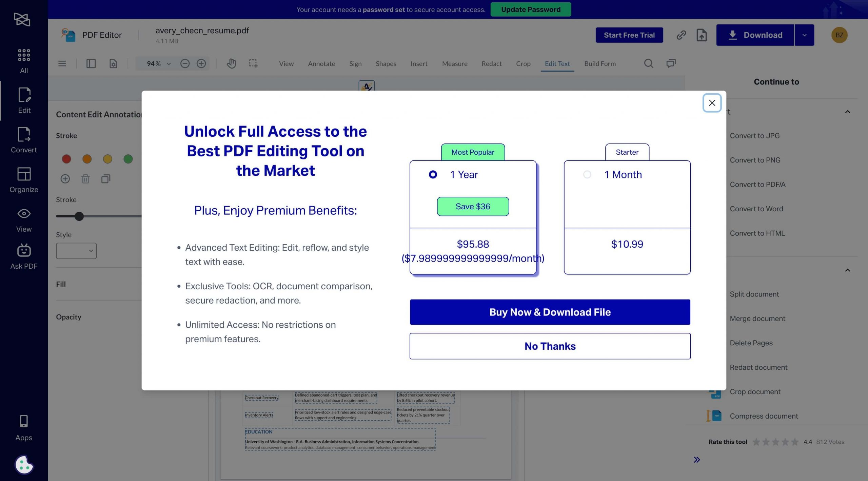Open the Measure tab
The image size is (868, 481).
click(455, 63)
